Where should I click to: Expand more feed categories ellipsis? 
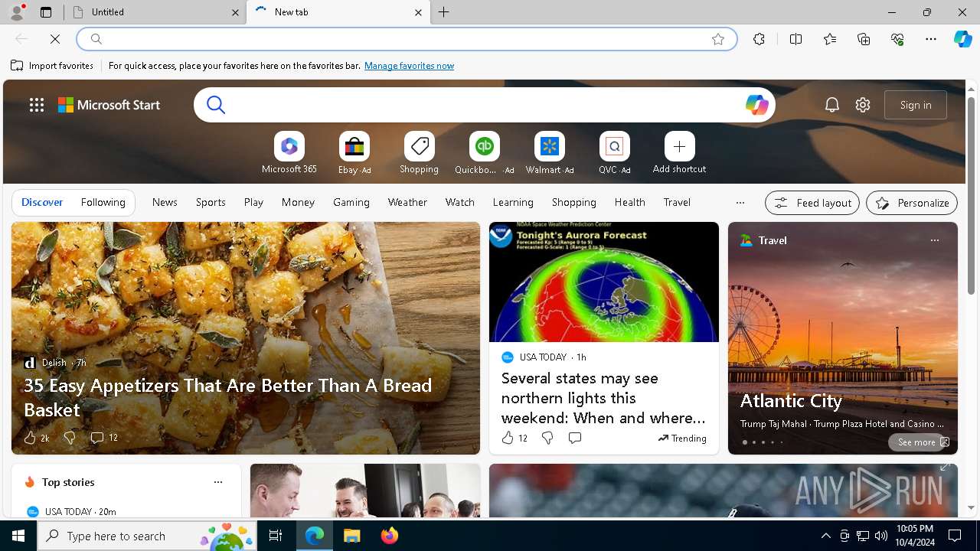740,203
